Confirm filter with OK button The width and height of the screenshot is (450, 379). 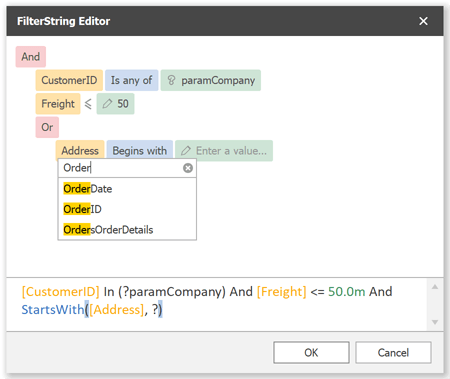coord(311,352)
